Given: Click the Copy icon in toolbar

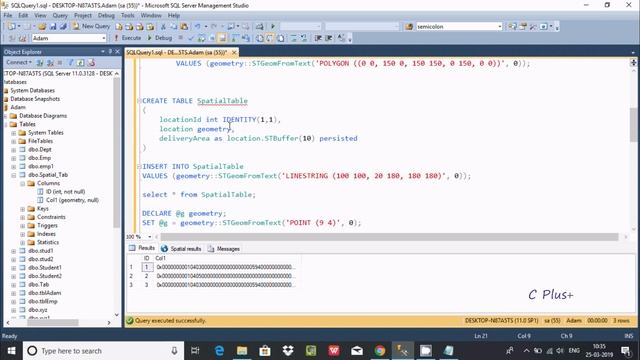Looking at the screenshot, I should point(173,27).
